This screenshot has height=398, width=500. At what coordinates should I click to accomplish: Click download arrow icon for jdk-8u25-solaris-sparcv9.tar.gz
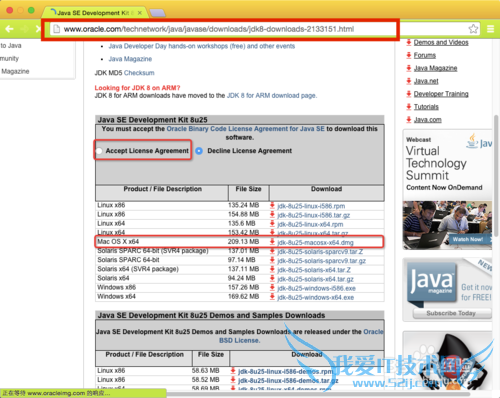[x=272, y=260]
